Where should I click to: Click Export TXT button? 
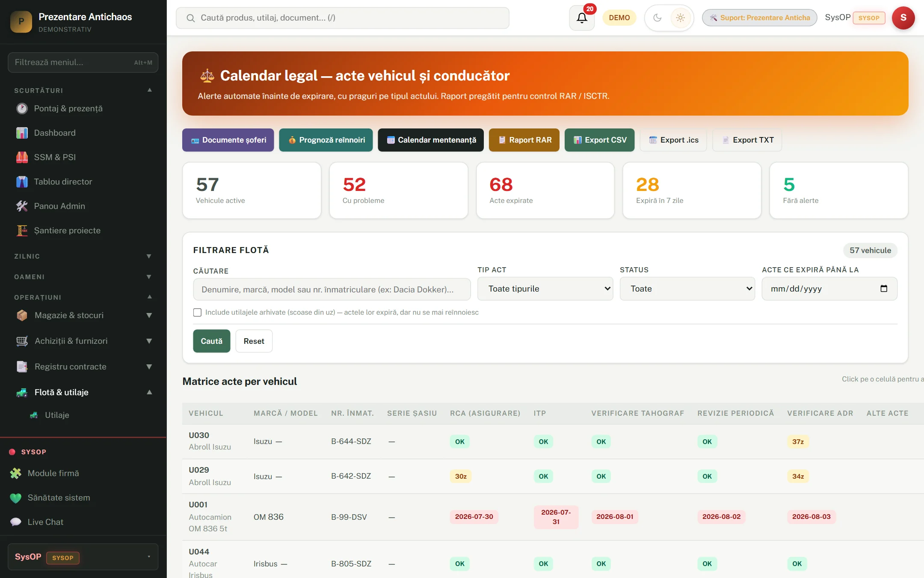[747, 140]
